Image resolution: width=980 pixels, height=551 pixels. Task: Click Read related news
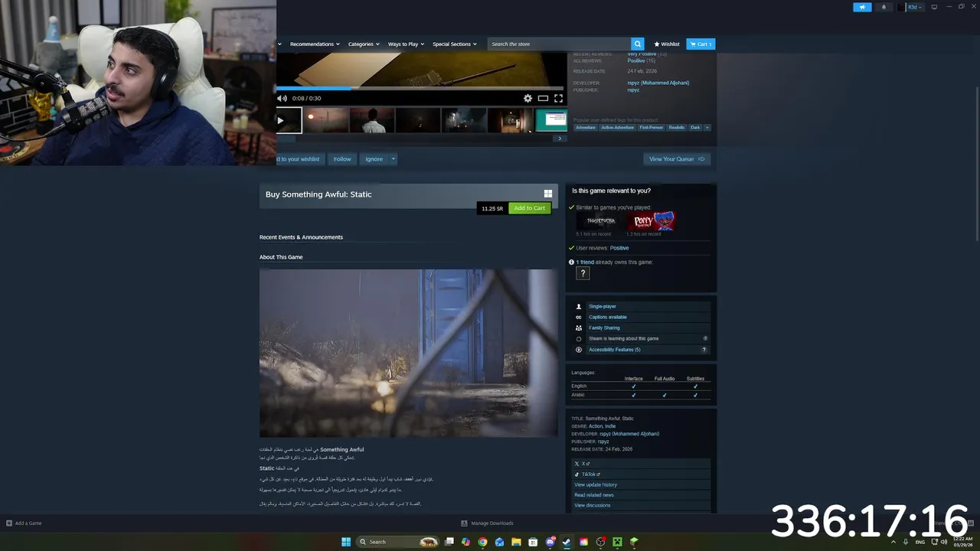click(x=642, y=495)
